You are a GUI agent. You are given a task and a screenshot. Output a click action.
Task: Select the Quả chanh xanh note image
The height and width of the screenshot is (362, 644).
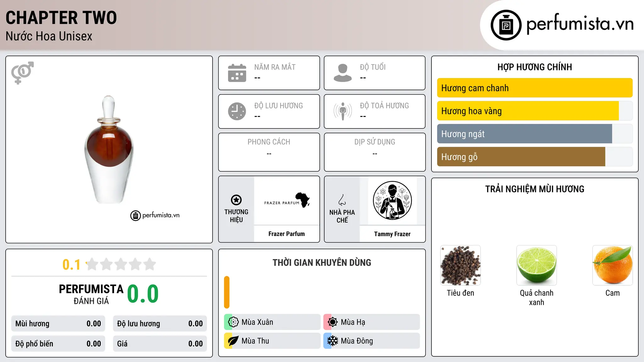click(536, 265)
